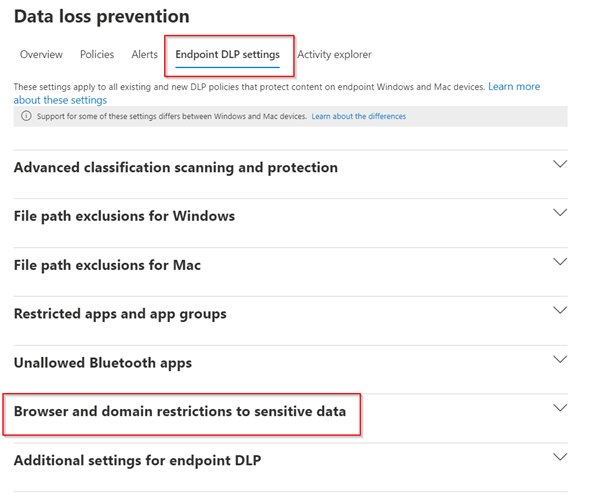Follow the 'Learn more about these settings' link
The height and width of the screenshot is (499, 602).
pos(60,100)
